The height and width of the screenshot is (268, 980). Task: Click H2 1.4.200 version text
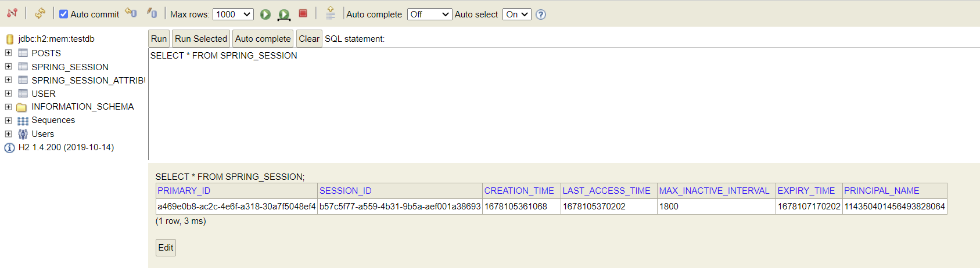point(66,147)
